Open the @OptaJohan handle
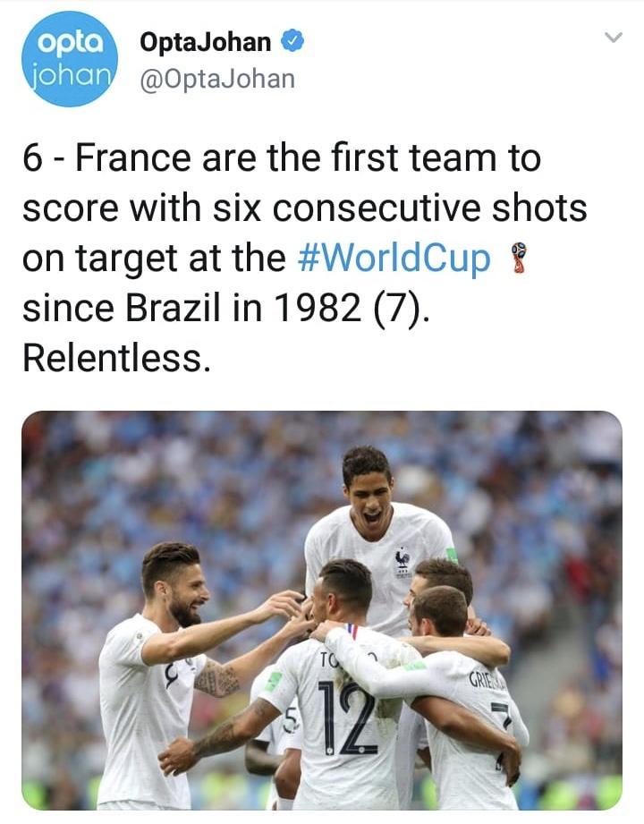 tap(217, 80)
